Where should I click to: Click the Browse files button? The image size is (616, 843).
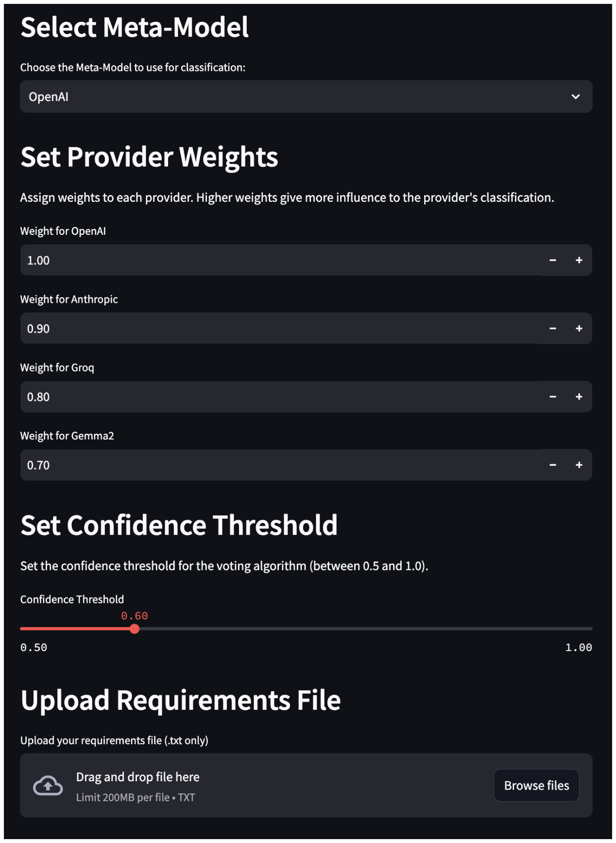coord(536,785)
